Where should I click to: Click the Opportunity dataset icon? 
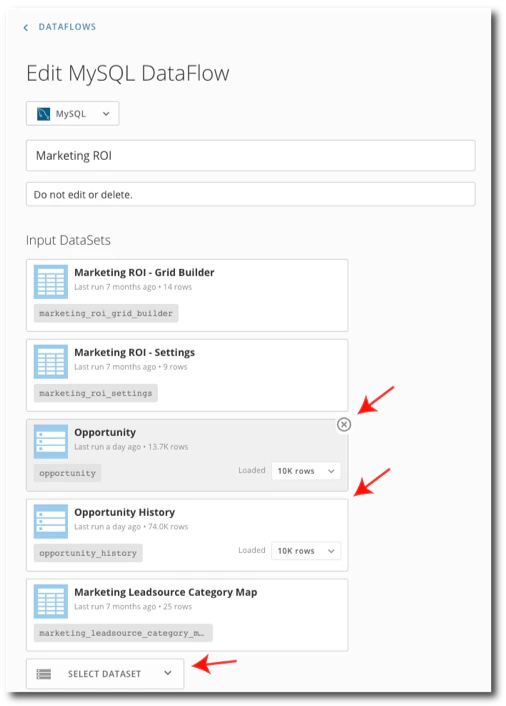[x=51, y=441]
